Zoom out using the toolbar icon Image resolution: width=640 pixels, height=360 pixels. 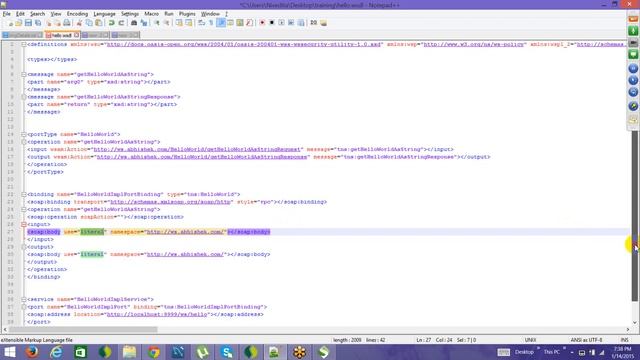pyautogui.click(x=167, y=23)
